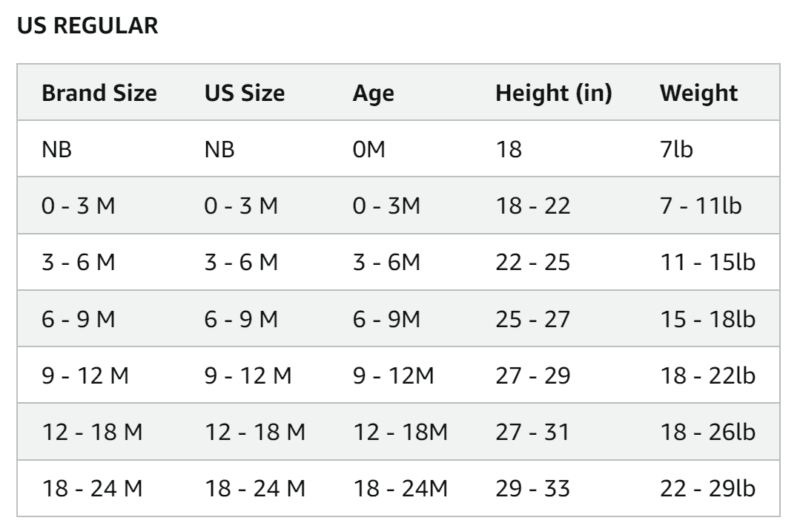Click the US REGULAR heading
This screenshot has height=532, width=800.
(88, 27)
